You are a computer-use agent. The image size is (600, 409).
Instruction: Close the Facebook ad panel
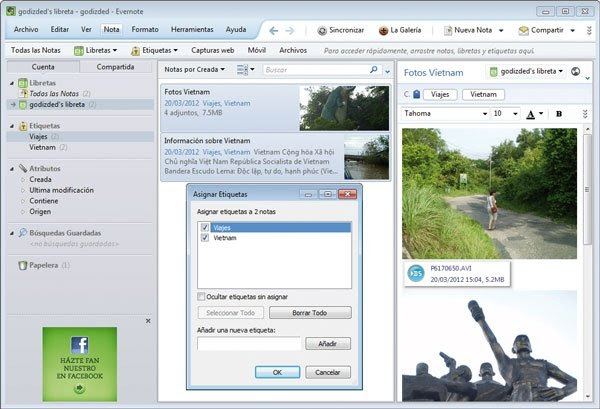pyautogui.click(x=148, y=321)
